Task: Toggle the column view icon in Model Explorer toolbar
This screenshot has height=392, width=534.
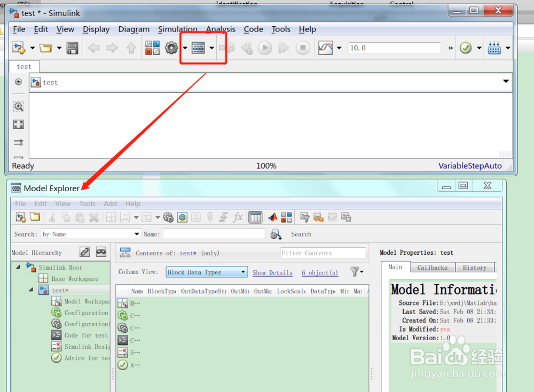Action: coord(255,217)
